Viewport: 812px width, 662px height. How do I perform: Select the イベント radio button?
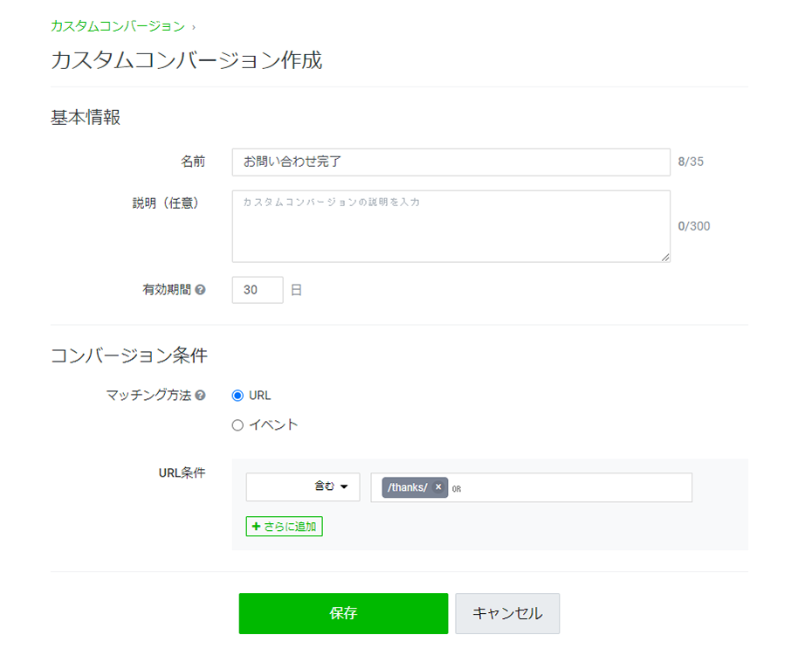[x=237, y=425]
